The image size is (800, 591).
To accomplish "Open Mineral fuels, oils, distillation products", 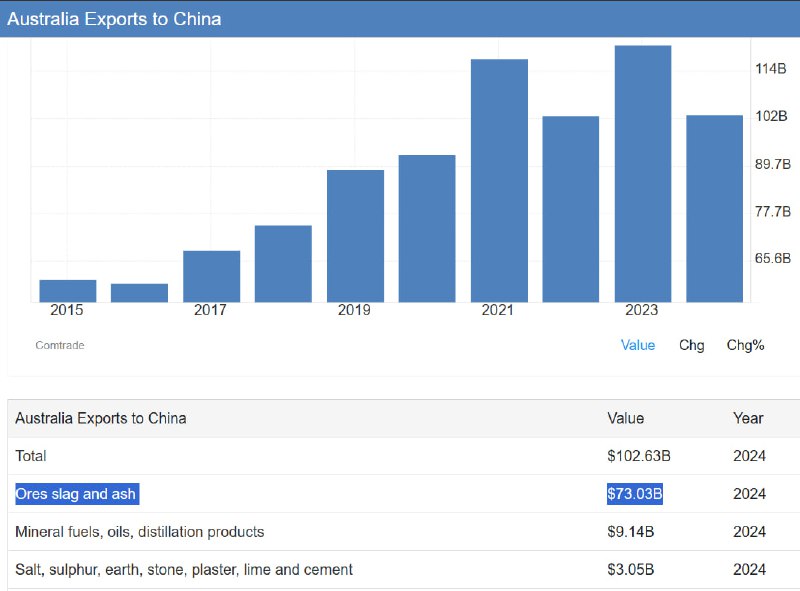I will (140, 532).
